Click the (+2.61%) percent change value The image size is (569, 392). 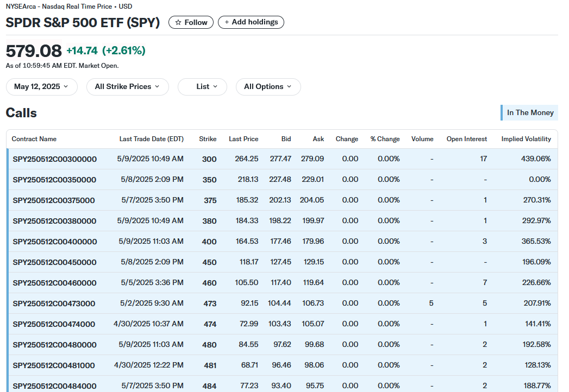click(124, 50)
